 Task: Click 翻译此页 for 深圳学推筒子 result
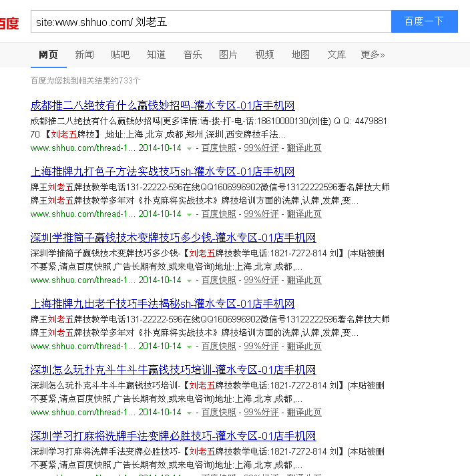304,280
